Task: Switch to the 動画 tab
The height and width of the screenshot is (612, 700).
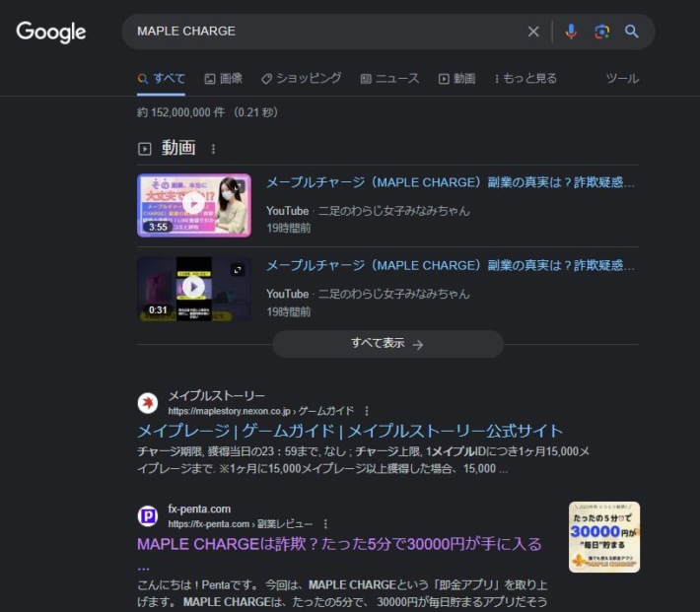Action: coord(456,79)
